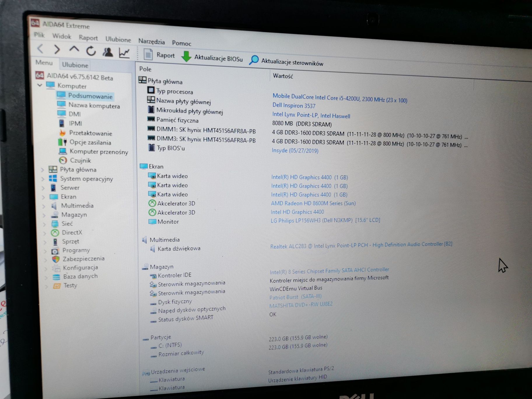Image resolution: width=532 pixels, height=399 pixels.
Task: Expand the System operacyjny tree node
Action: [43, 178]
